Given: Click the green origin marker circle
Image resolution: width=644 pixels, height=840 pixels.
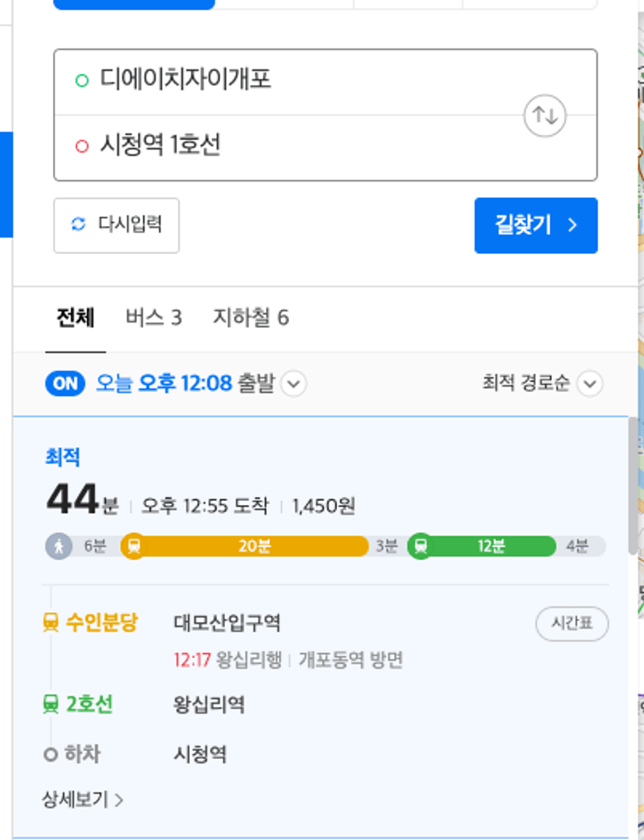Looking at the screenshot, I should tap(82, 81).
